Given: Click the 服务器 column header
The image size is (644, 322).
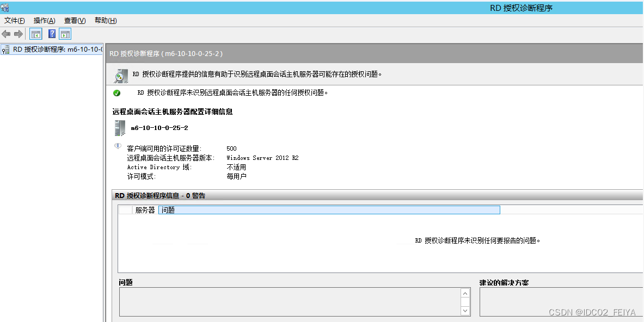Looking at the screenshot, I should 145,210.
